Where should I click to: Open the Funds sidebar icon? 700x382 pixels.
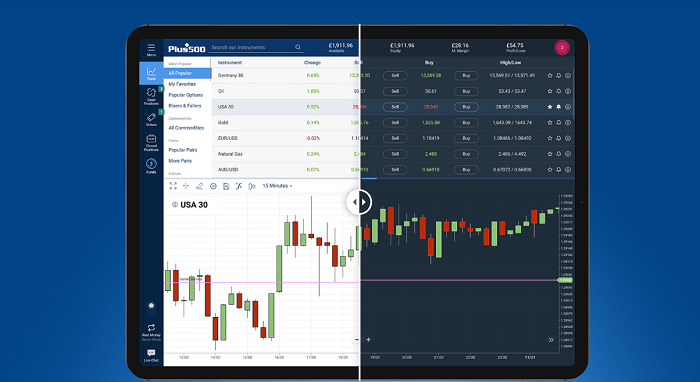pos(151,166)
